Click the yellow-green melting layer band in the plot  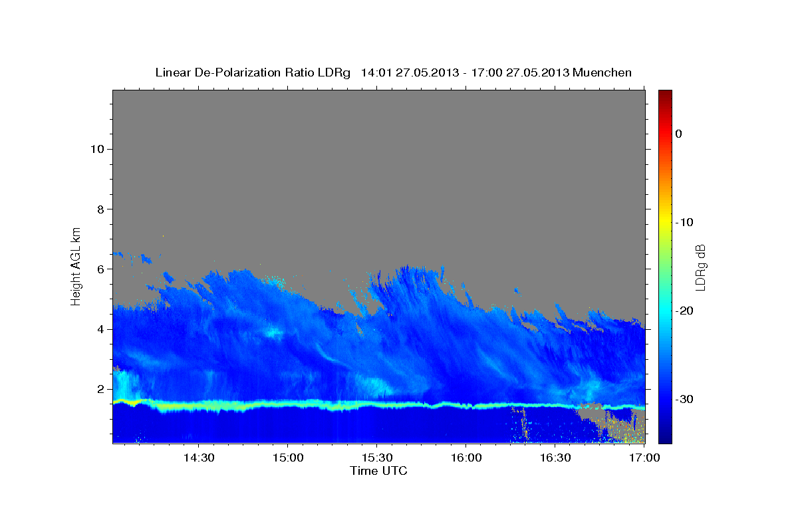point(378,404)
